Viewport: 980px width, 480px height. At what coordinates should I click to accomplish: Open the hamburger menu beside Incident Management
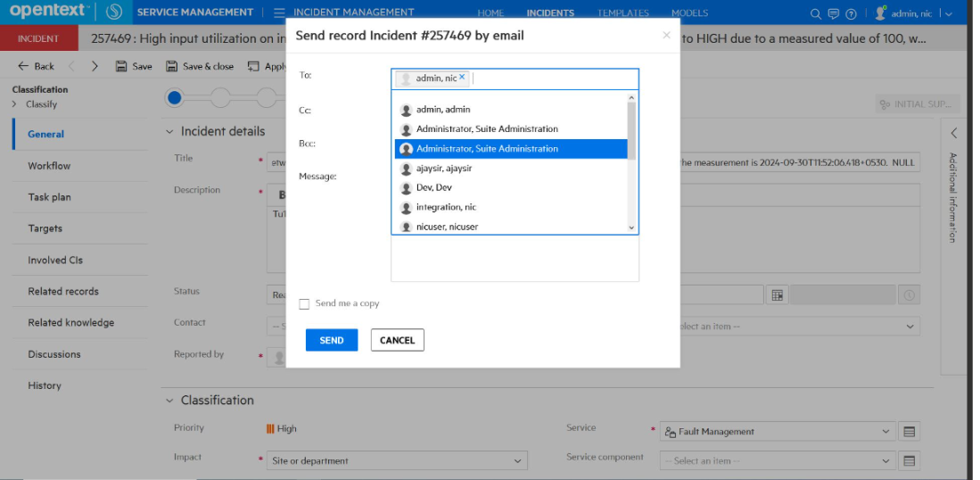(279, 12)
